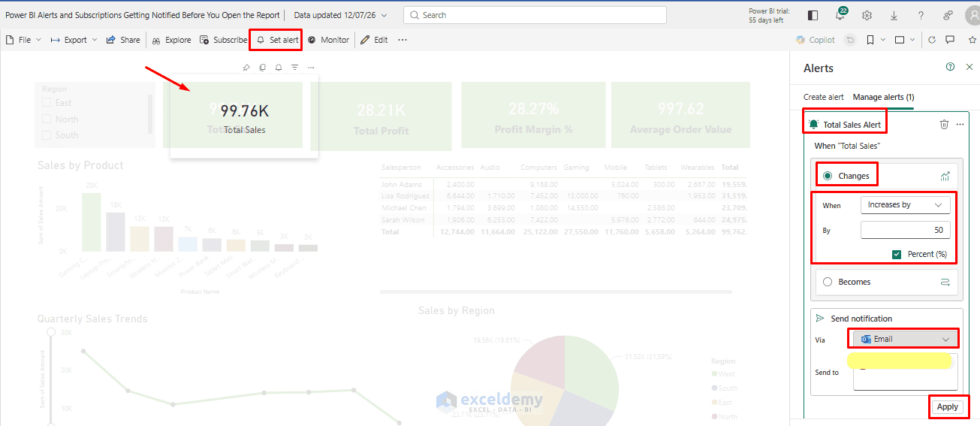Viewport: 980px width, 426px height.
Task: Select Set alert in the toolbar
Action: [276, 40]
